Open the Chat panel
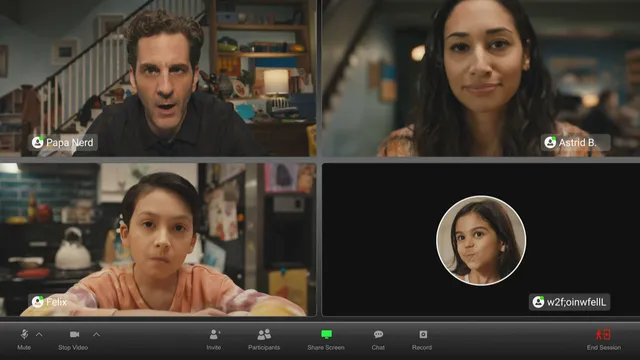 pos(378,340)
